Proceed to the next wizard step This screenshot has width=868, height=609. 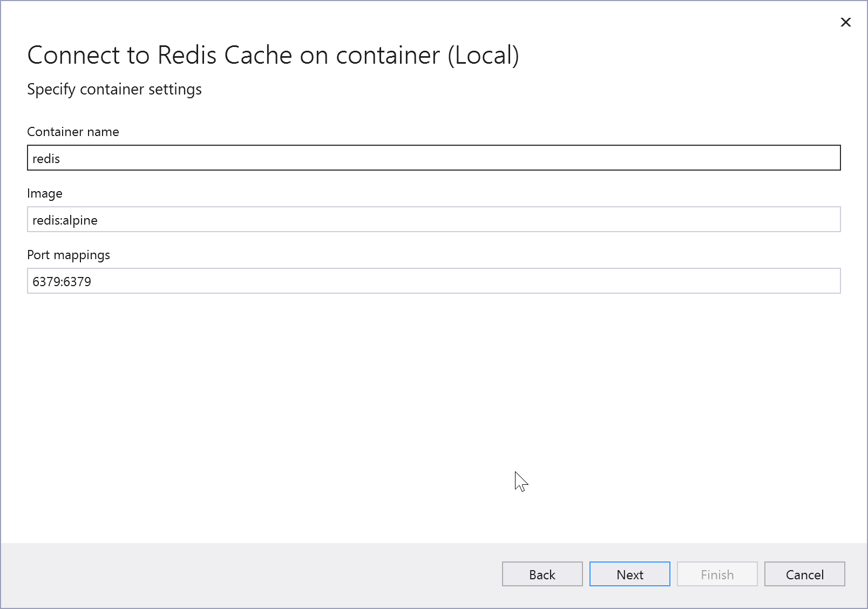pos(629,574)
